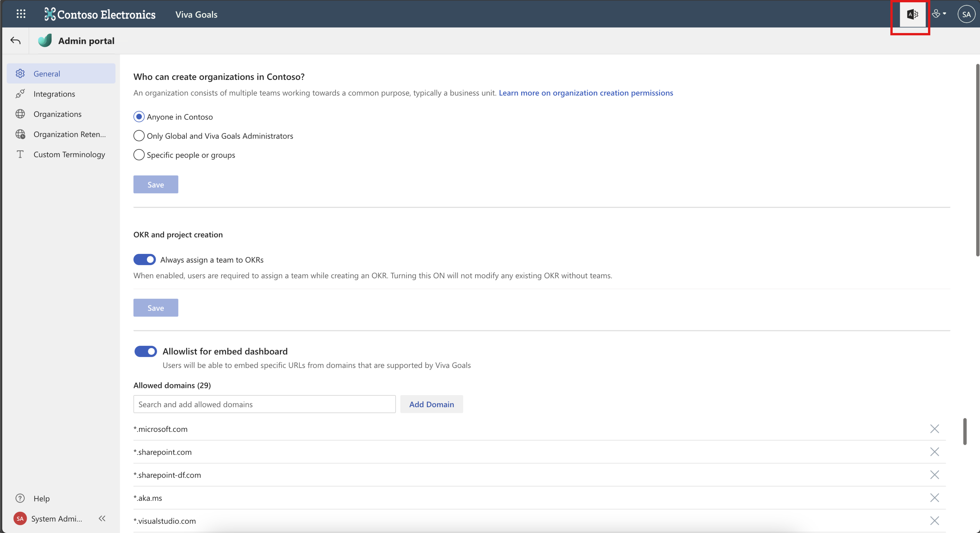Toggle Always assign a team to OKRs
Image resolution: width=980 pixels, height=533 pixels.
point(145,260)
